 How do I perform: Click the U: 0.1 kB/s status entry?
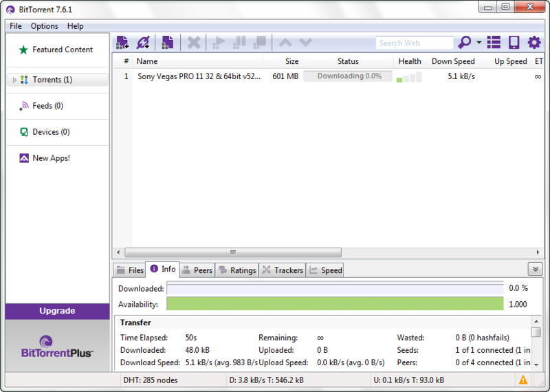click(x=408, y=380)
